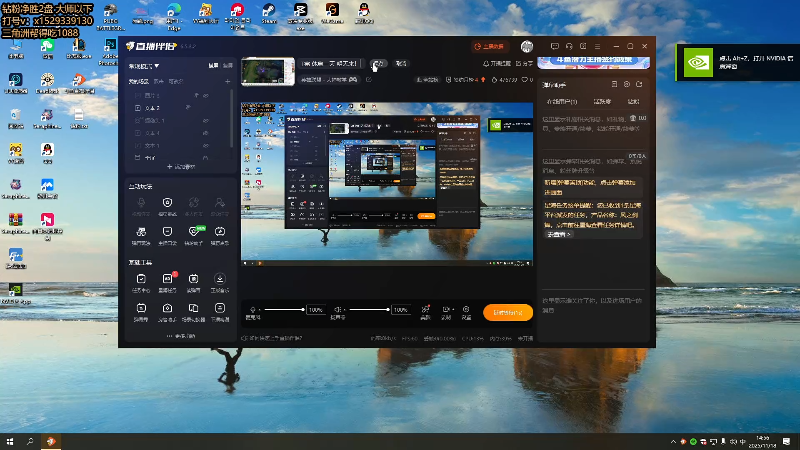Expand the 'more functions' ellipsis row
The width and height of the screenshot is (800, 450).
pos(181,336)
